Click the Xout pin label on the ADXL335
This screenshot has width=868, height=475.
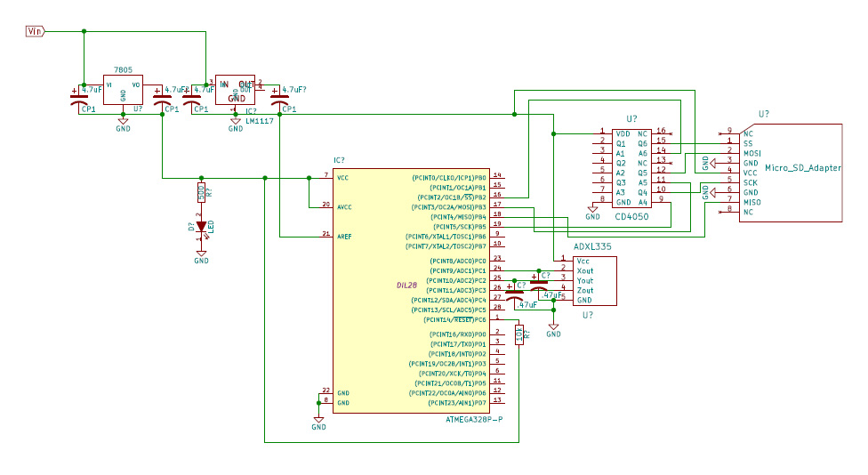(585, 270)
